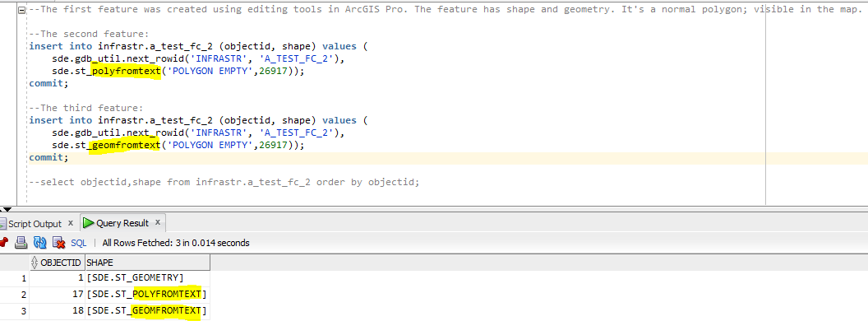
Task: Pin the query result with the pushpin icon
Action: pyautogui.click(x=3, y=242)
